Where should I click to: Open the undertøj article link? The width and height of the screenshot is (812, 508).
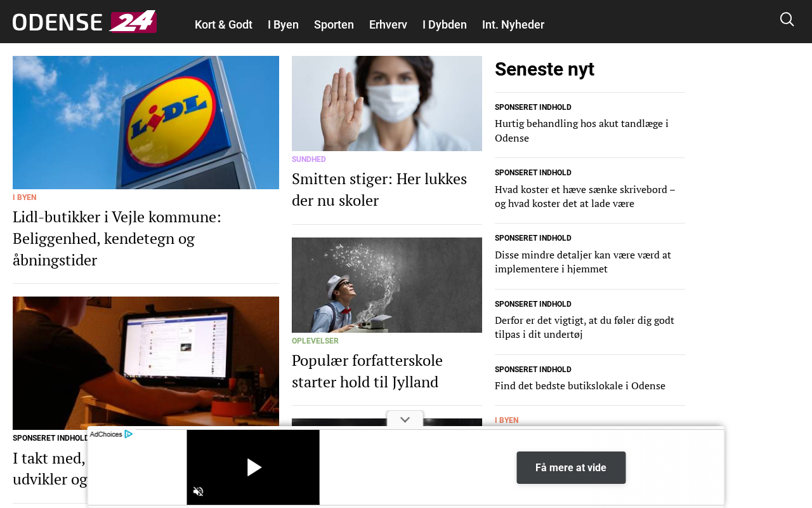584,327
